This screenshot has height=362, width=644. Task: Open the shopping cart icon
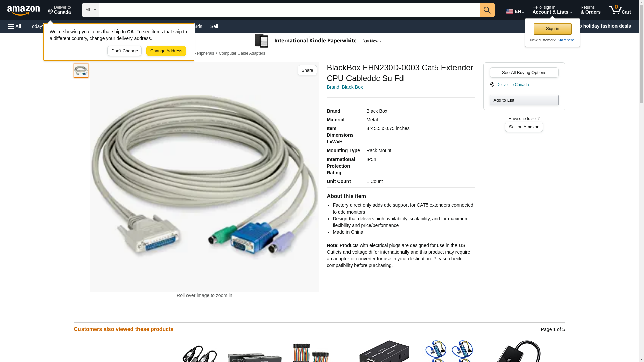tap(620, 10)
